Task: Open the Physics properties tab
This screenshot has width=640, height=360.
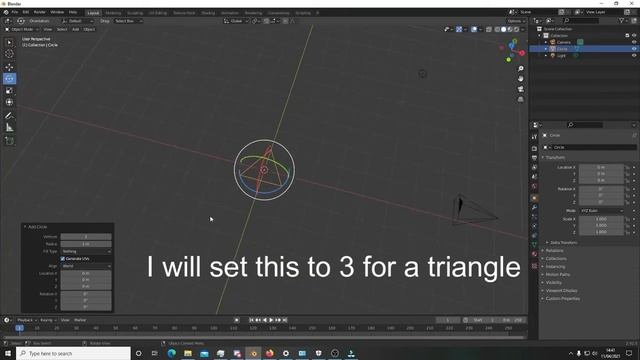Action: point(534,226)
